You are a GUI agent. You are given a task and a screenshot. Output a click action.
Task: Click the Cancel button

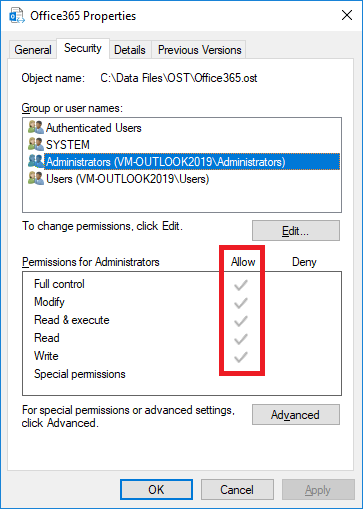pos(237,490)
